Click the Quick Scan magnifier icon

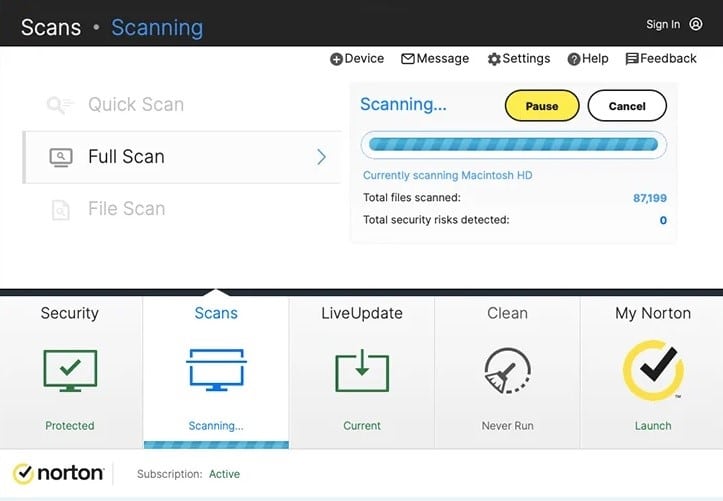60,105
